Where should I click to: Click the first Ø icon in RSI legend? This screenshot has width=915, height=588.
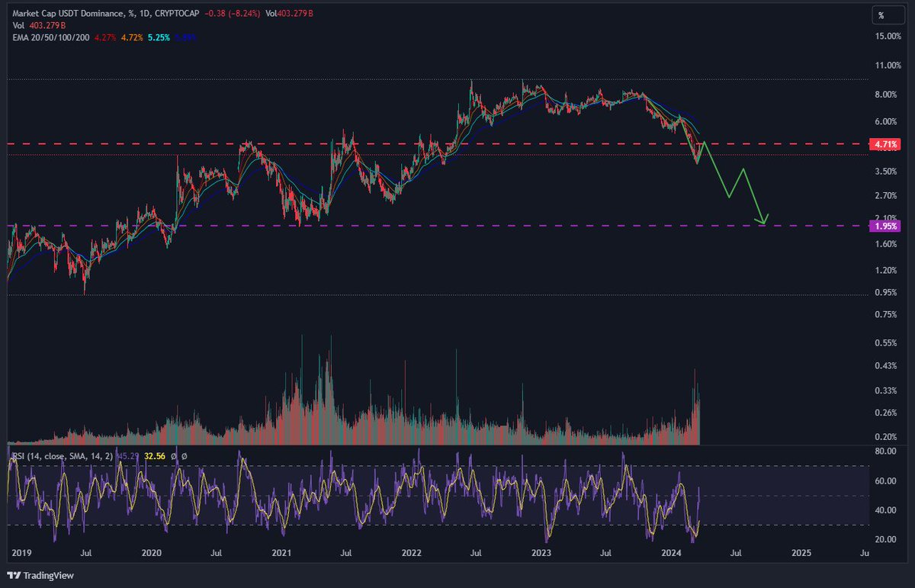173,456
